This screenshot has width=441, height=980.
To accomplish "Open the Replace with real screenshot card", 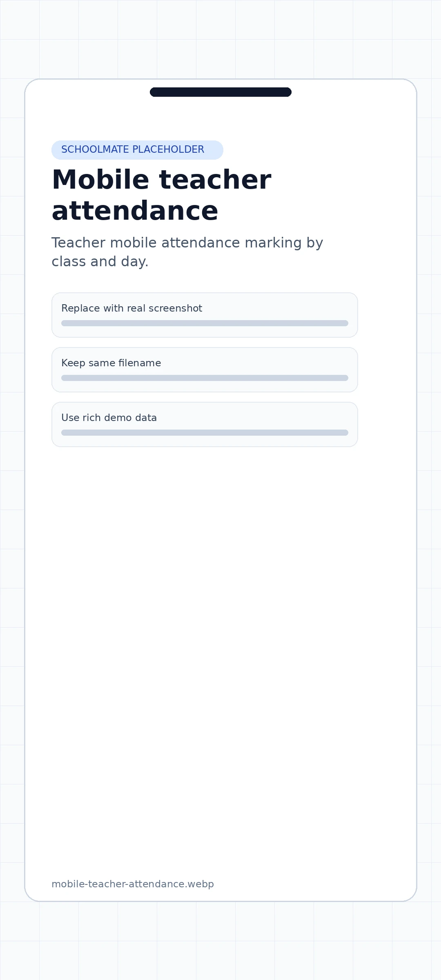I will pos(205,315).
